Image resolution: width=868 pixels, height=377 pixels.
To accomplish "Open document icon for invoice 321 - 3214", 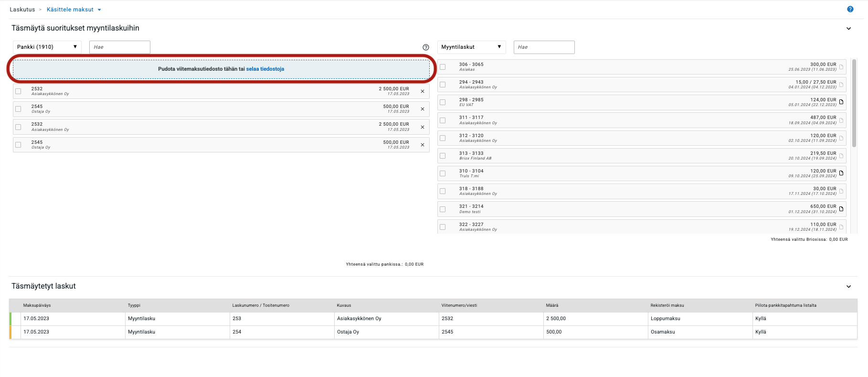I will point(841,209).
